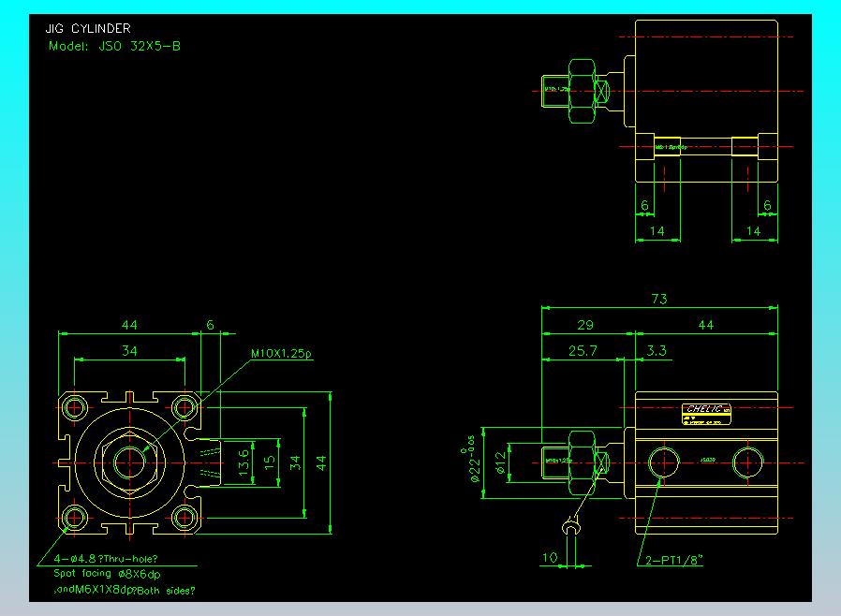Select the horizontal 34 dimension above front view

coord(130,350)
